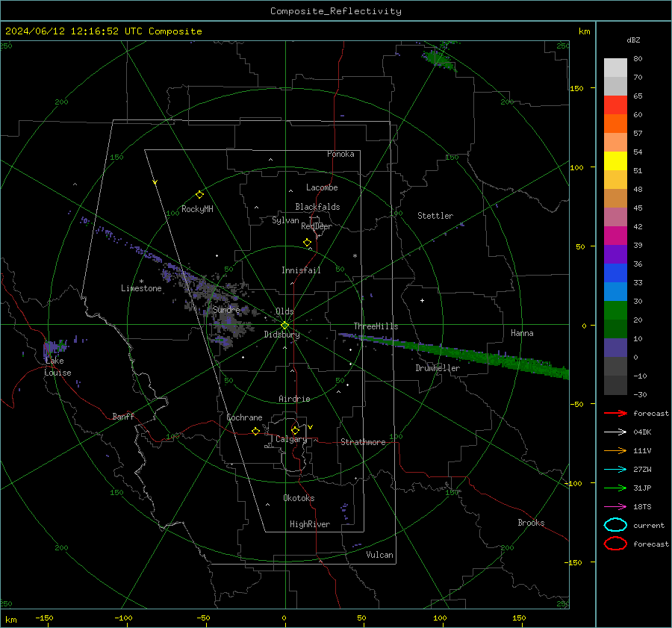Click the Lake Louise label
Screen dimensions: 672x628
point(57,367)
